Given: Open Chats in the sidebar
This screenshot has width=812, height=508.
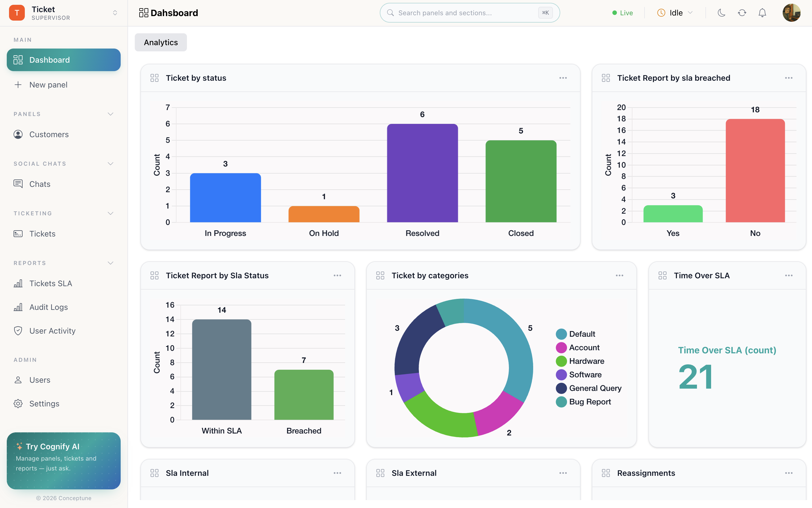Looking at the screenshot, I should pos(64,184).
